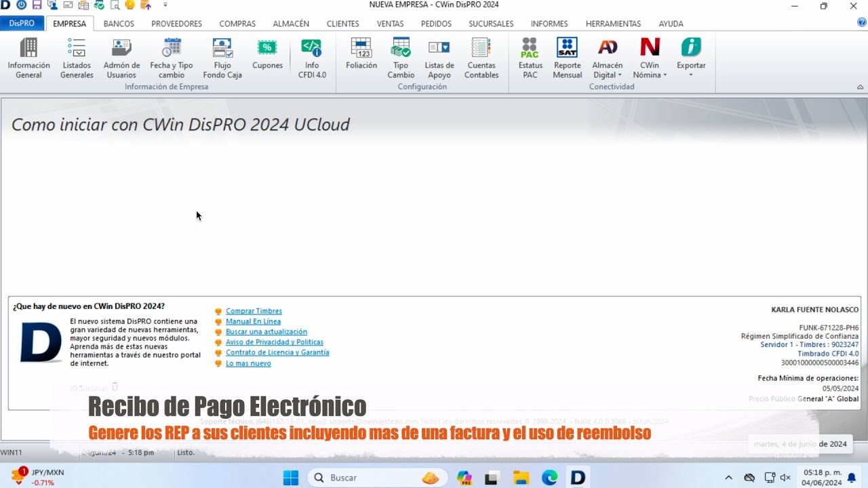Click the user chat icon in quick access toolbar
Image resolution: width=868 pixels, height=488 pixels.
tap(52, 5)
